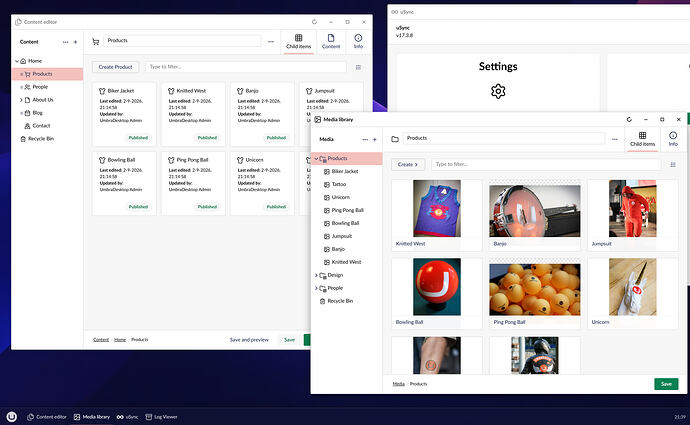Click Create Product button
The image size is (690, 425).
point(115,67)
